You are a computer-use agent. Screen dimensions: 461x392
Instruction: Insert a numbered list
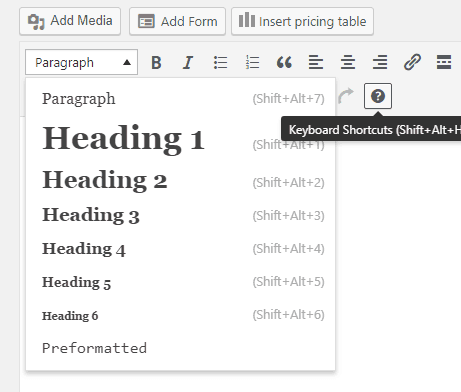(252, 62)
